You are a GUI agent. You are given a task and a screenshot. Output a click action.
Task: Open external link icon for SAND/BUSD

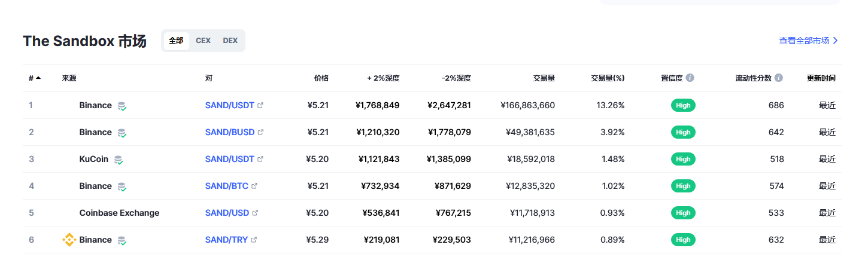click(x=260, y=132)
